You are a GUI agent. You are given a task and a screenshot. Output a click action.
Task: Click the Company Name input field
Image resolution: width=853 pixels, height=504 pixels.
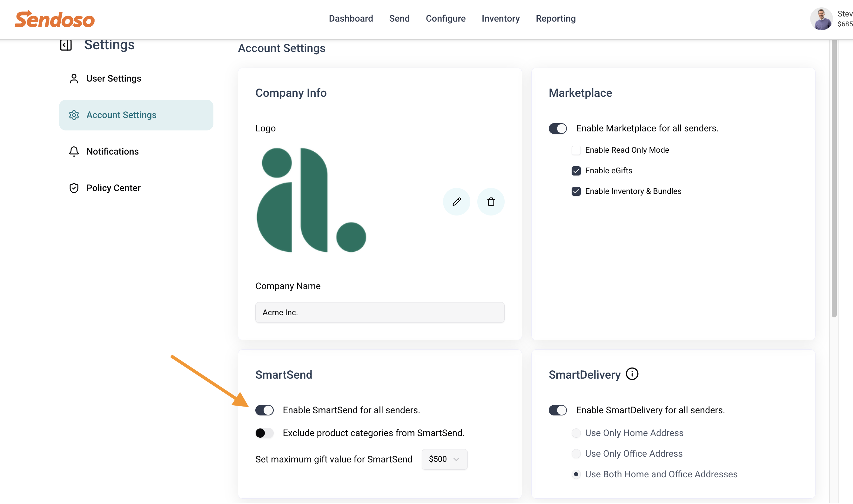click(x=379, y=312)
